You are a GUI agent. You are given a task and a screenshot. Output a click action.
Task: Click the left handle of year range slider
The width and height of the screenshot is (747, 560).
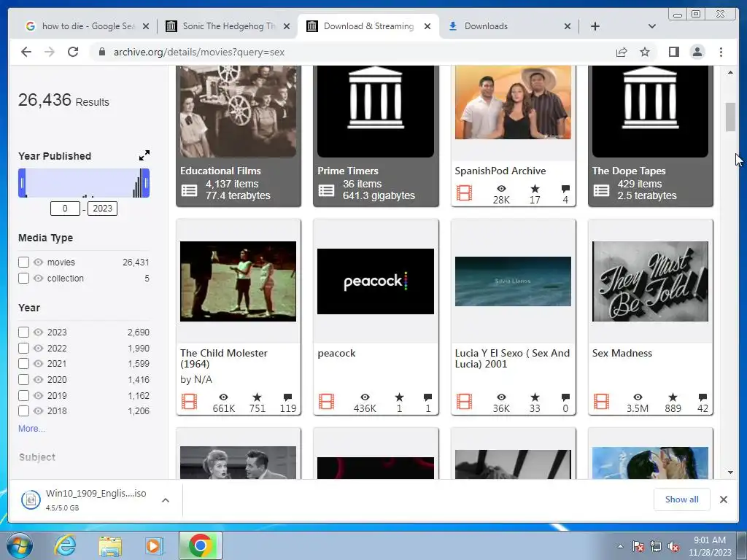point(22,183)
